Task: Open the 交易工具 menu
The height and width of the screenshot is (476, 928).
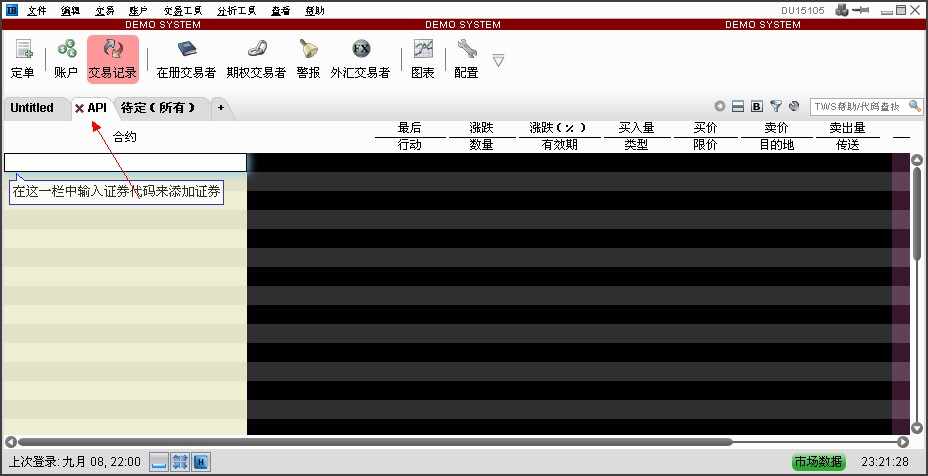Action: 183,11
